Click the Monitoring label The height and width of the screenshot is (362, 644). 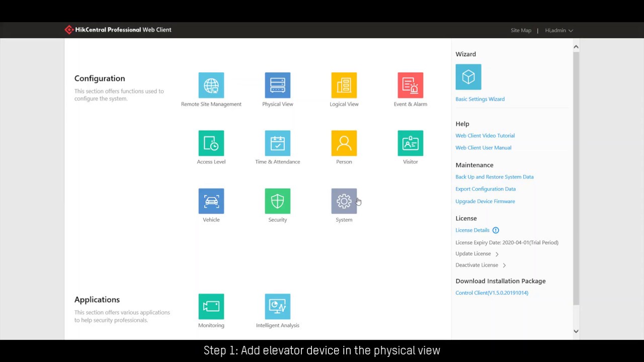click(x=211, y=325)
